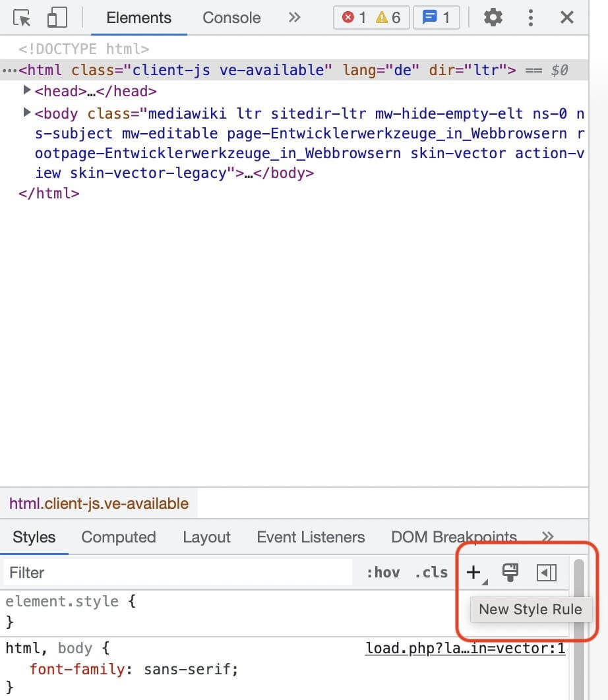608x700 pixels.
Task: Click the html.client-js.ve-available breadcrumb
Action: coord(99,504)
